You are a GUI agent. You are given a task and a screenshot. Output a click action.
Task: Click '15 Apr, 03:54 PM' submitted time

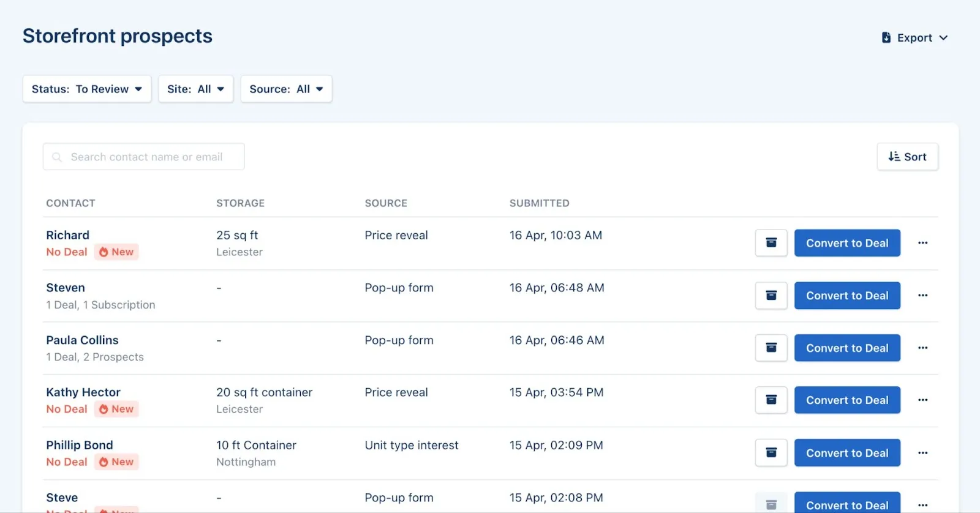(556, 392)
